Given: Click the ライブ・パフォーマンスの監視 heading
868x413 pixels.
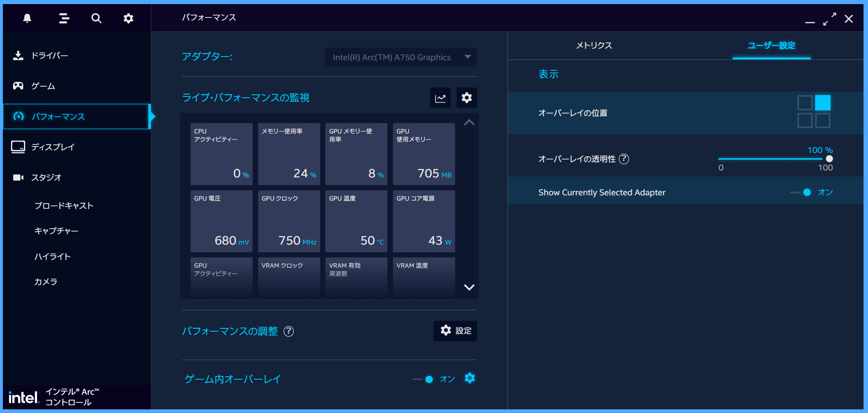Looking at the screenshot, I should coord(245,98).
